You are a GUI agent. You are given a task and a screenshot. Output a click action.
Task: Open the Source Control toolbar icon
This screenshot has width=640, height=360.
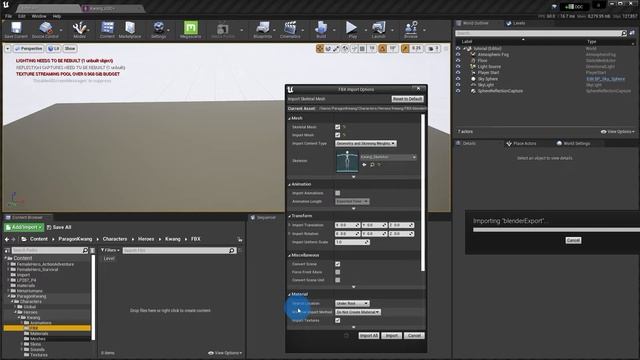(x=45, y=29)
